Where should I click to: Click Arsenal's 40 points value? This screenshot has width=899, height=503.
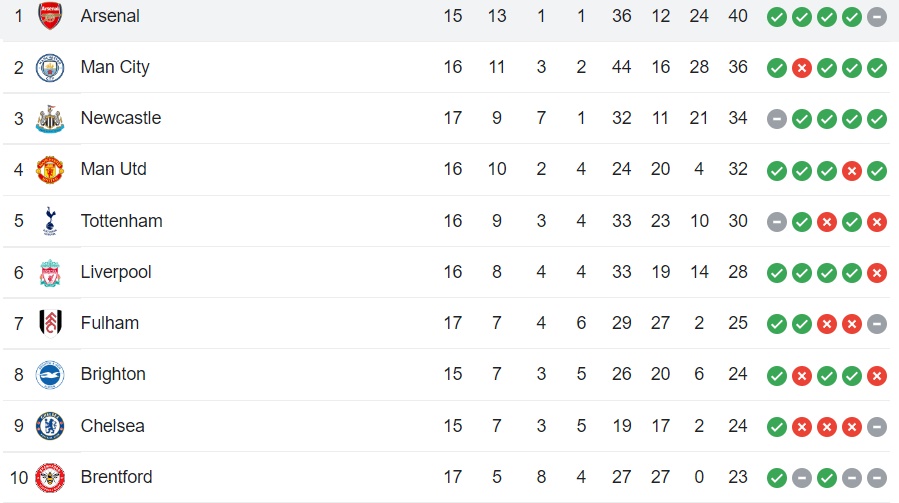(x=738, y=16)
